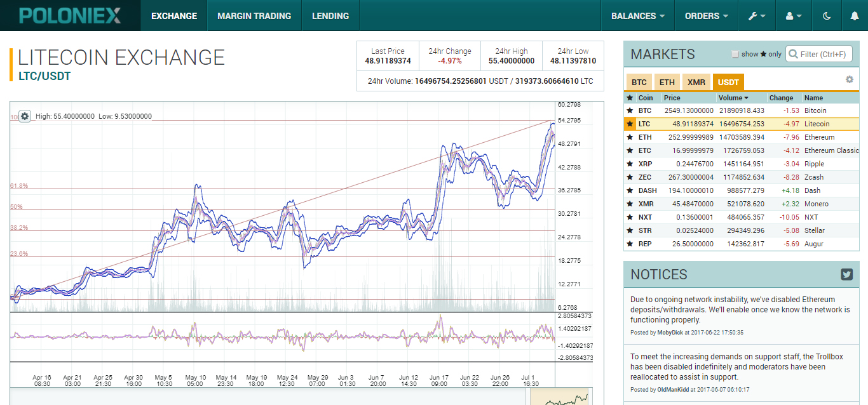
Task: Switch to ETH markets tab
Action: pyautogui.click(x=667, y=83)
